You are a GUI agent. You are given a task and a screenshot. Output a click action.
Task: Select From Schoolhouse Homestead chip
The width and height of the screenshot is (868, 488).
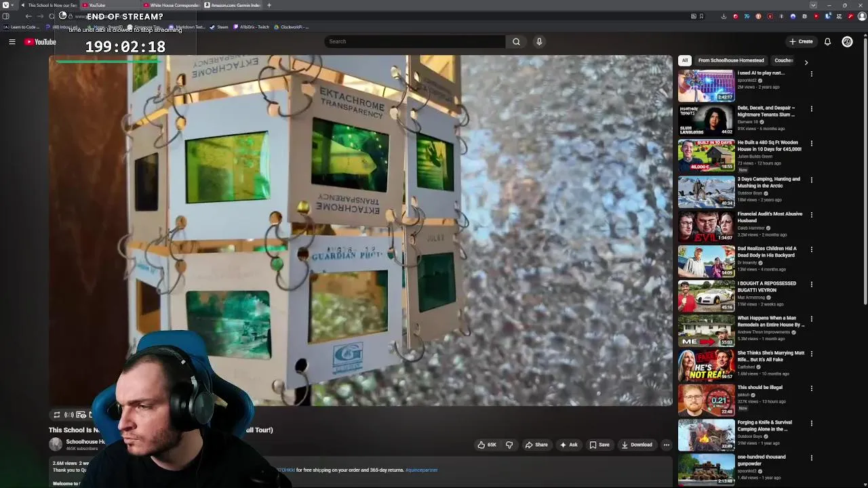[x=731, y=60]
